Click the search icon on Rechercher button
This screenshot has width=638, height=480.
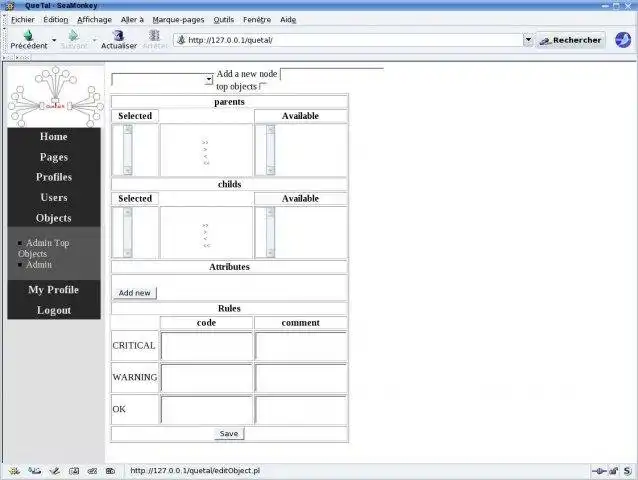pos(545,41)
